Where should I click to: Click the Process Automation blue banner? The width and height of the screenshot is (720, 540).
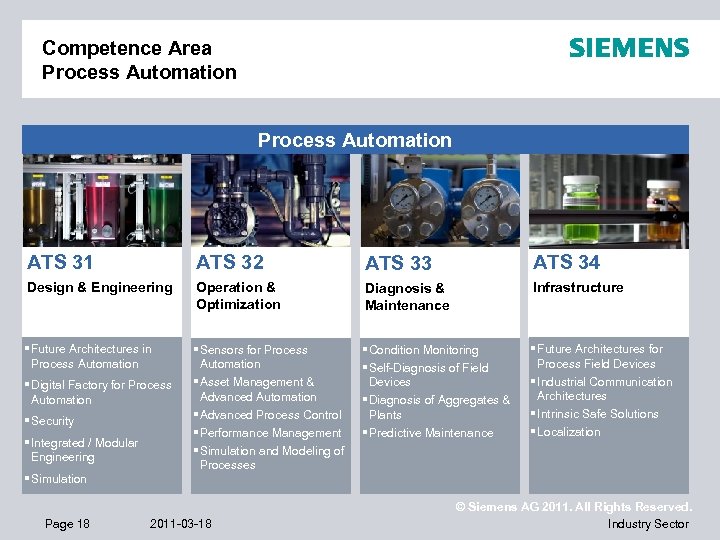coord(355,140)
